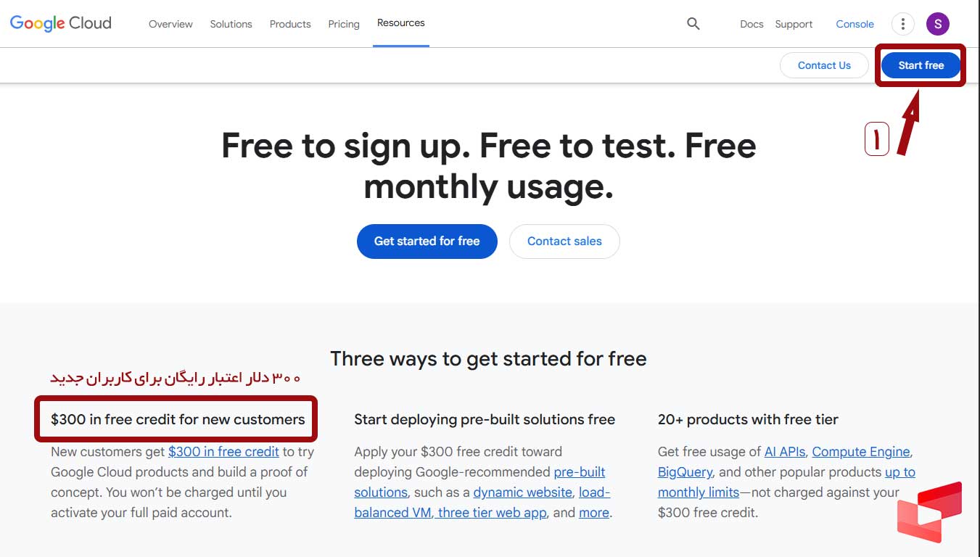Image resolution: width=980 pixels, height=557 pixels.
Task: Open the Docs link
Action: (x=752, y=24)
